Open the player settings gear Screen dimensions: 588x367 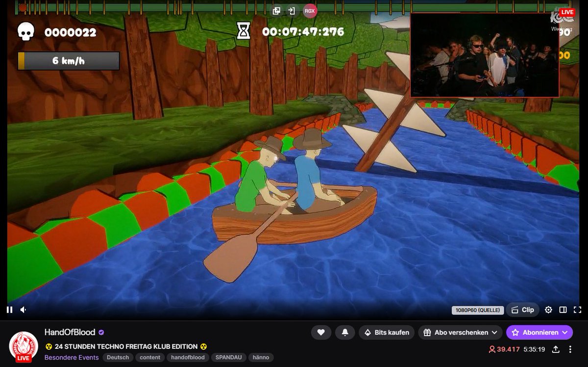(548, 310)
